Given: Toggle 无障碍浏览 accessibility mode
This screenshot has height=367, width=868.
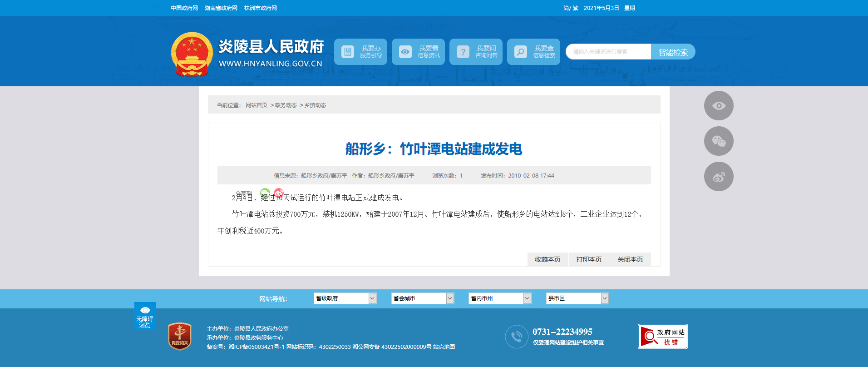Looking at the screenshot, I should (x=145, y=316).
